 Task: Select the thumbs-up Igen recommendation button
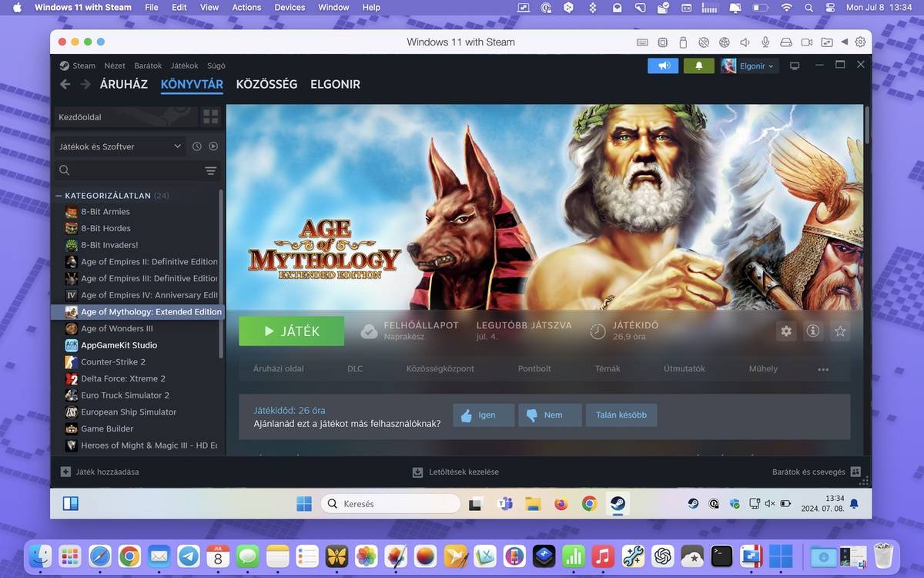click(484, 415)
